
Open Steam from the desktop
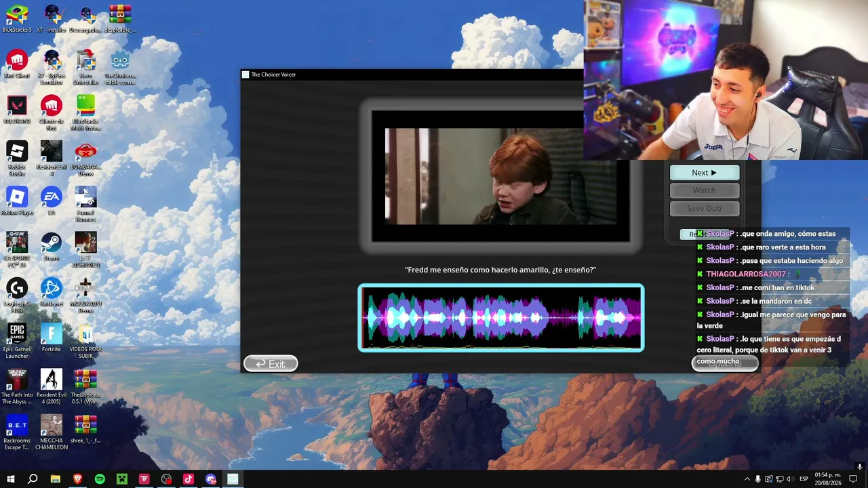52,247
